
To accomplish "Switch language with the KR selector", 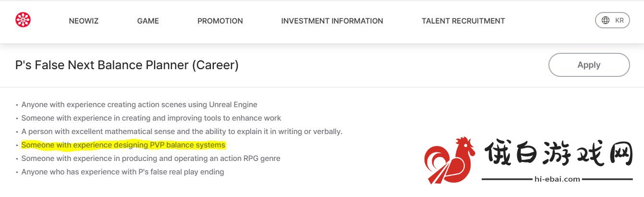I will click(x=612, y=20).
